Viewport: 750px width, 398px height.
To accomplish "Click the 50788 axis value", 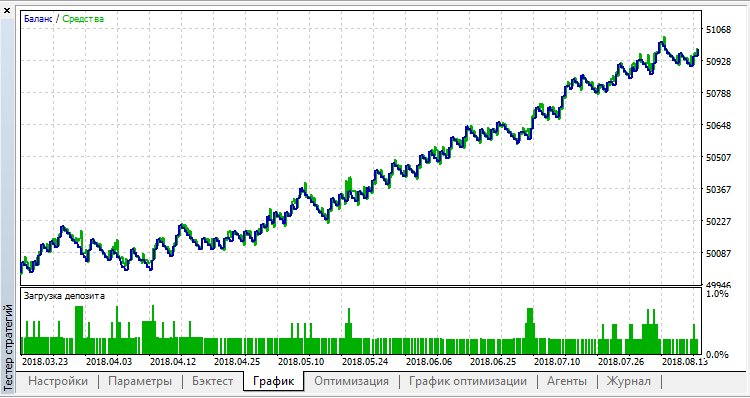I will coord(718,93).
